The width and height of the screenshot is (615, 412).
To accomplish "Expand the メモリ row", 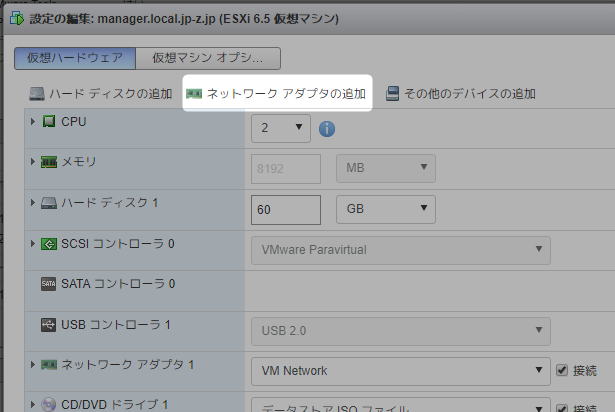I will [x=33, y=162].
